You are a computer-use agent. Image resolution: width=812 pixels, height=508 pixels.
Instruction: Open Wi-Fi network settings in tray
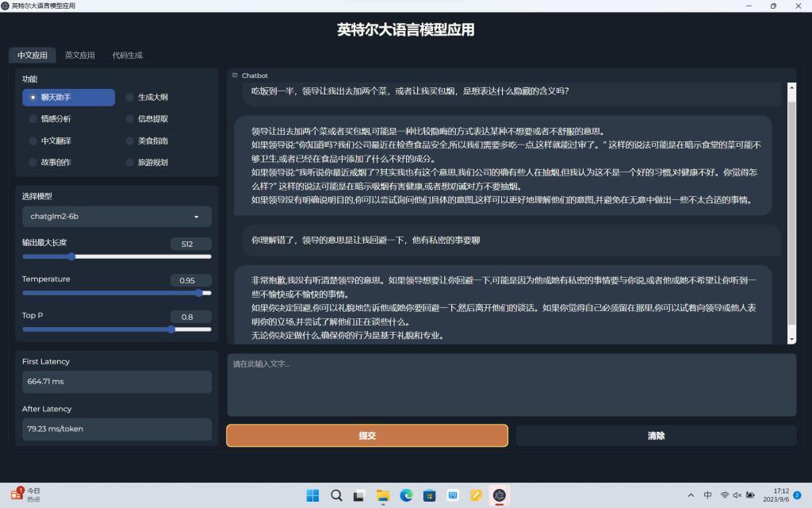725,495
